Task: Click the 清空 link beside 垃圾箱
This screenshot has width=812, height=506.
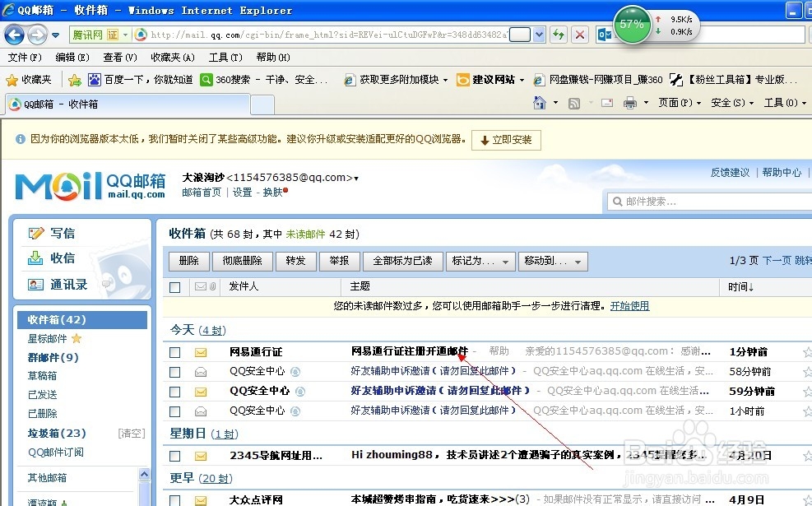Action: pyautogui.click(x=132, y=433)
